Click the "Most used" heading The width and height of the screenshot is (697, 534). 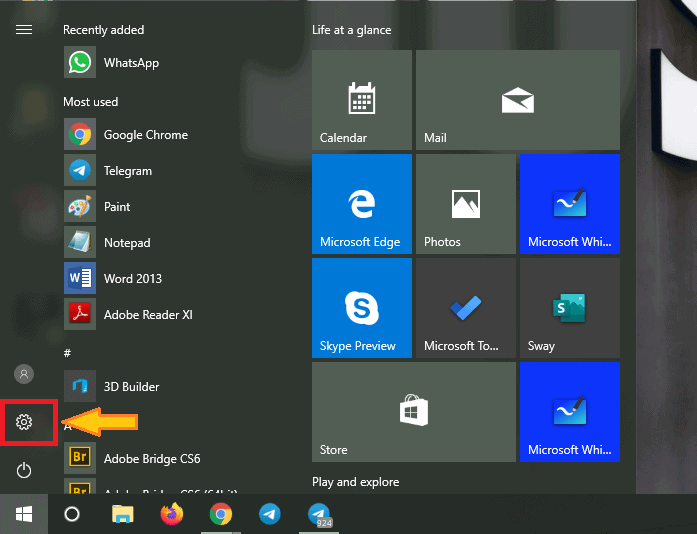(x=91, y=102)
